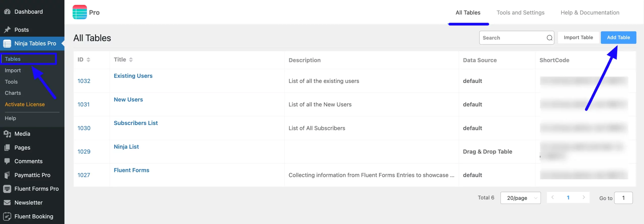Click the Description column header
Viewport: 644px width, 224px height.
click(x=304, y=60)
